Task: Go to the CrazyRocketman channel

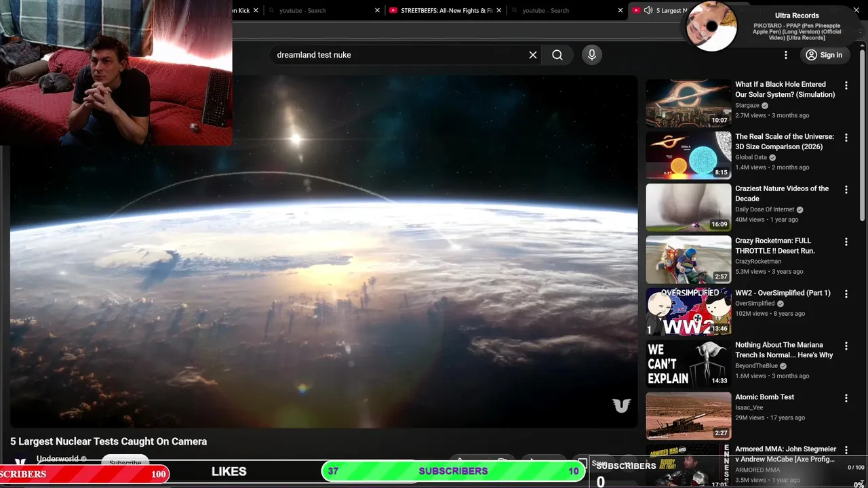Action: [x=758, y=262]
